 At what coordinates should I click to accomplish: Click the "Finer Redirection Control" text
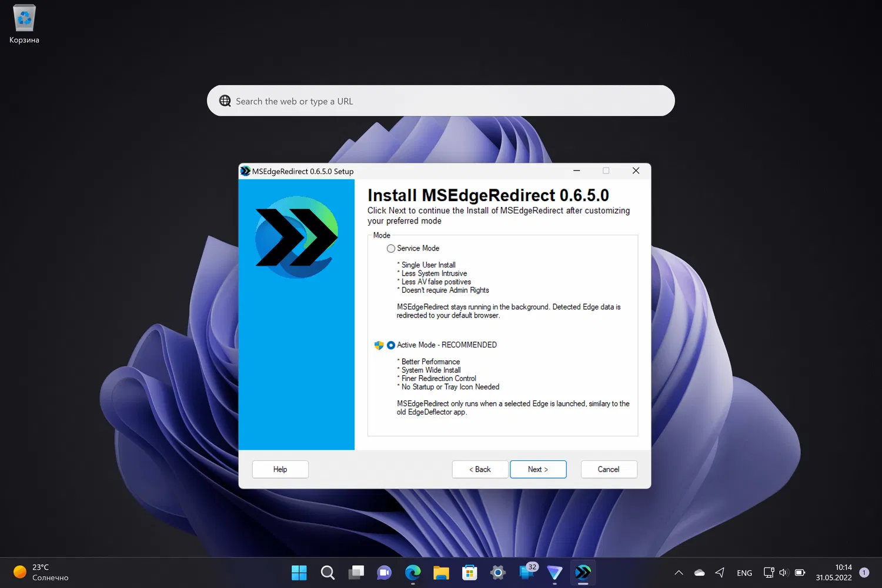click(x=439, y=379)
